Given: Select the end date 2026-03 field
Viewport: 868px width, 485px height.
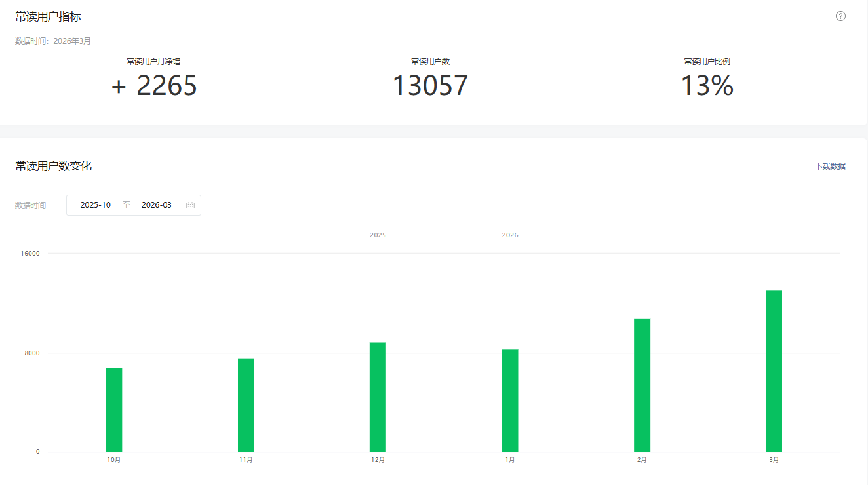Looking at the screenshot, I should 157,205.
